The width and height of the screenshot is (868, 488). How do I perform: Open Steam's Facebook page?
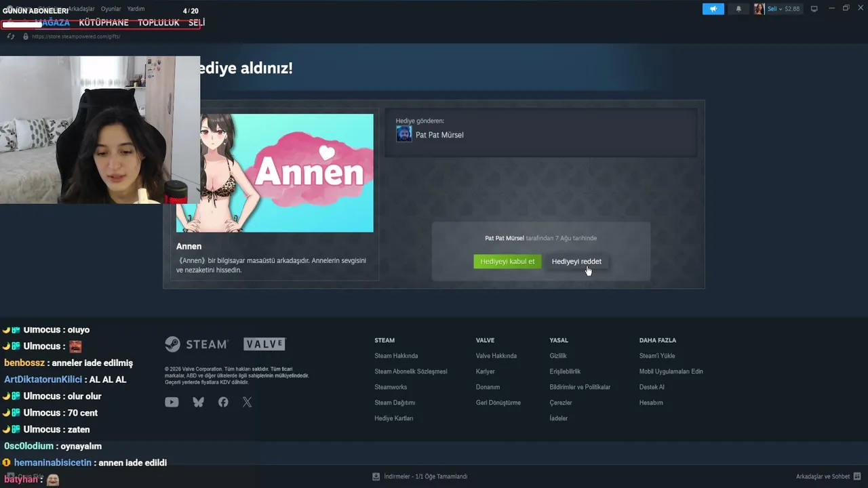point(223,402)
